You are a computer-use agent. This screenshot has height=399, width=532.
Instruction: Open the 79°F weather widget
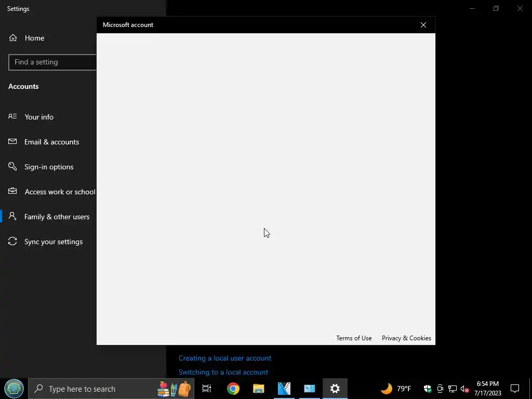(395, 389)
